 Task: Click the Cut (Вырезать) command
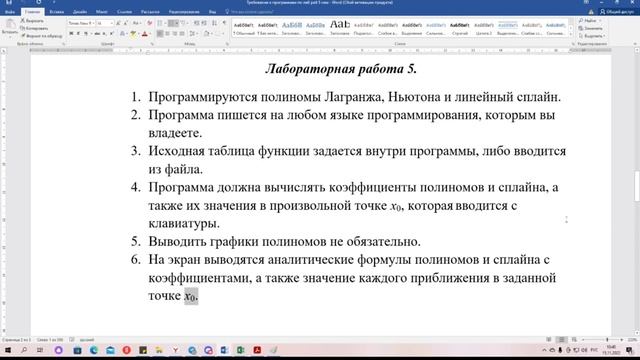[x=32, y=20]
